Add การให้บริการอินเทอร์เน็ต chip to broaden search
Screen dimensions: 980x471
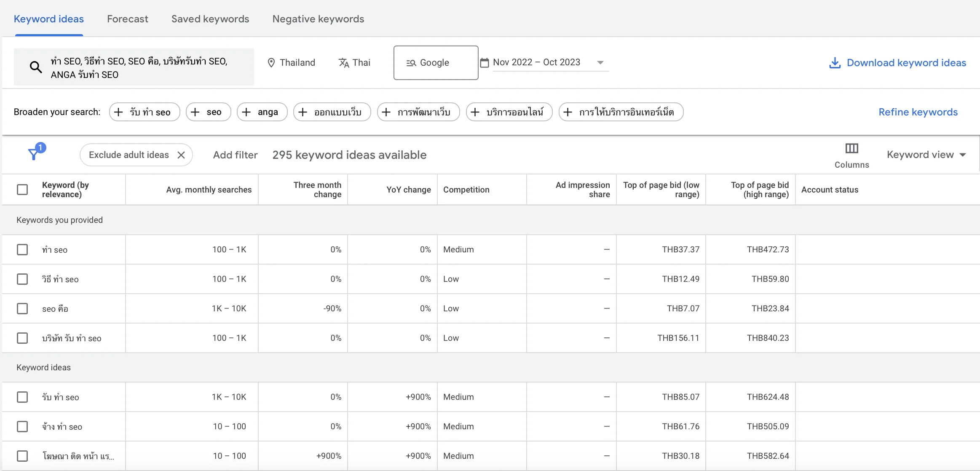point(621,112)
